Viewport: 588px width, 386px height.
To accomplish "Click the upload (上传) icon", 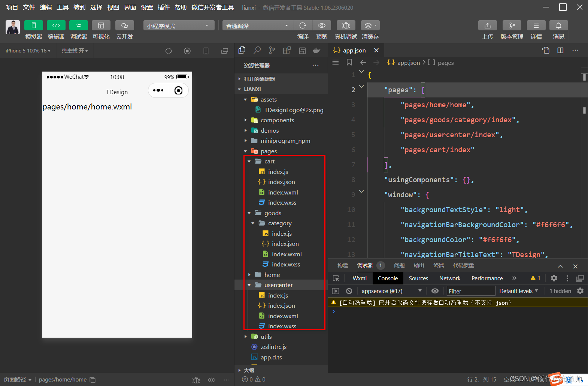I will click(488, 25).
